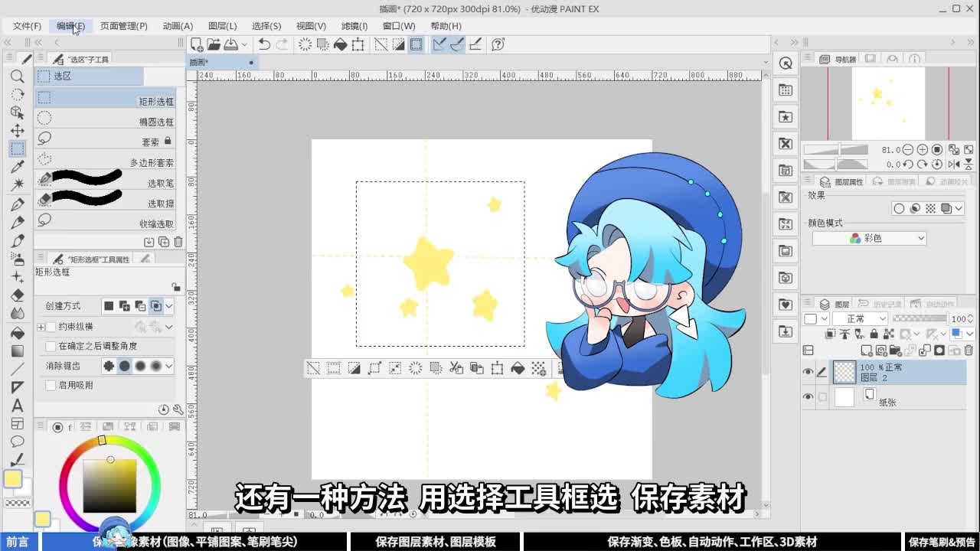Hide layer 图层 2 with eye icon
Screen dimensions: 980x551
click(x=808, y=372)
